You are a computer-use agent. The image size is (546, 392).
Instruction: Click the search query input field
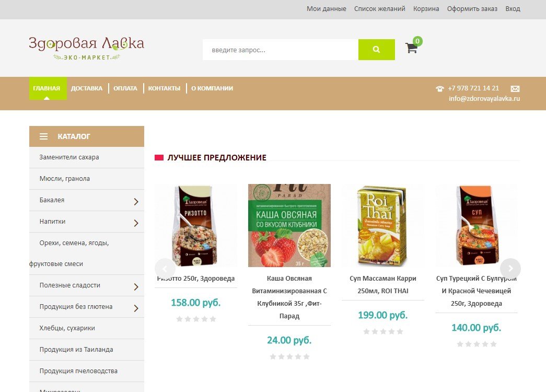click(x=280, y=50)
